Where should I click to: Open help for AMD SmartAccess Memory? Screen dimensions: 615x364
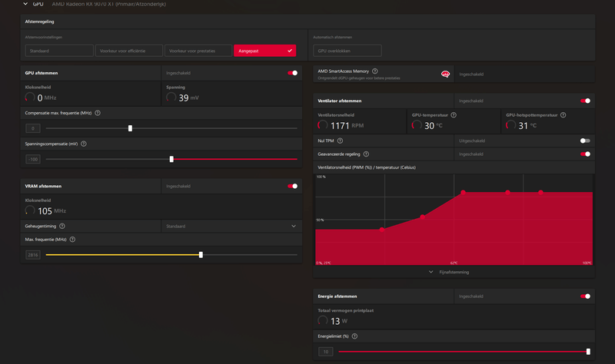[375, 71]
